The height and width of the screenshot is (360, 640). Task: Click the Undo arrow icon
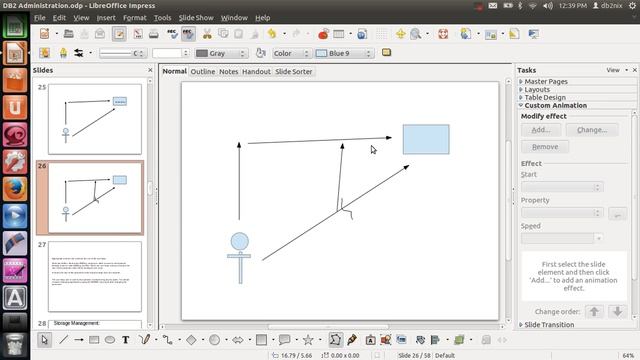pyautogui.click(x=271, y=34)
